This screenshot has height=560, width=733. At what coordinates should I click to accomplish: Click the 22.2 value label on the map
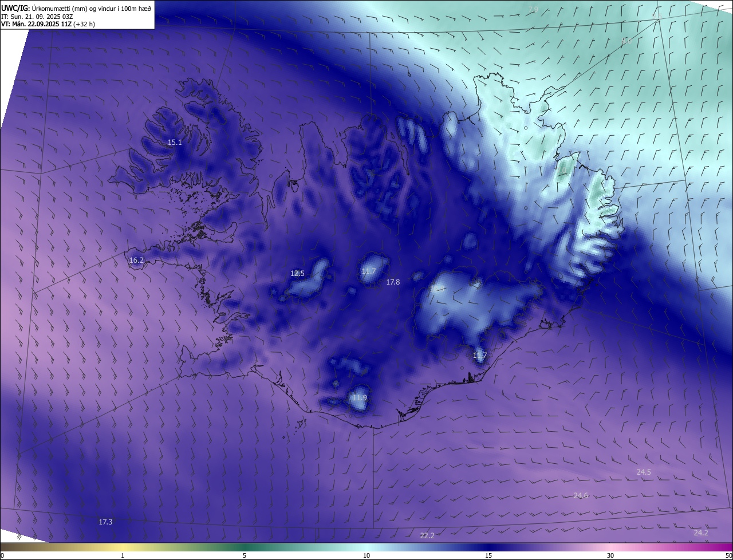427,536
